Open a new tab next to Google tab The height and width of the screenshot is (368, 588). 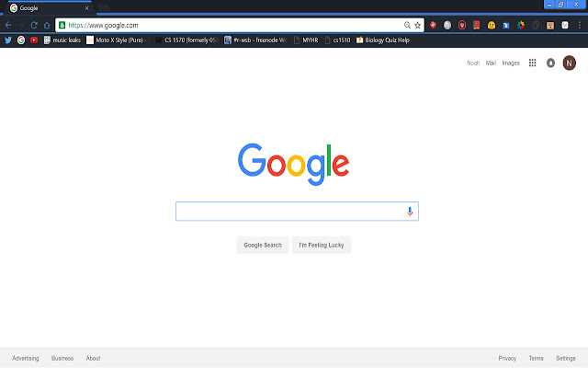pyautogui.click(x=103, y=8)
